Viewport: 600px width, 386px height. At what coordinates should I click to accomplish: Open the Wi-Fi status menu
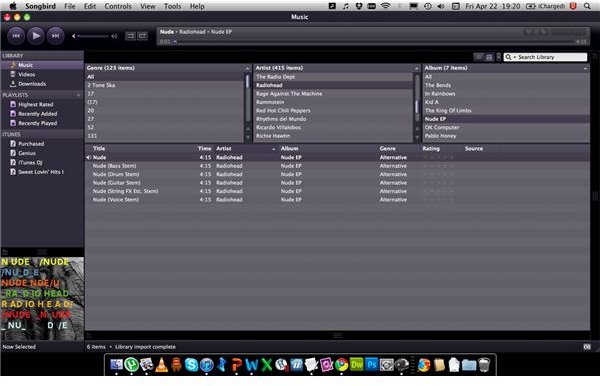(x=386, y=6)
